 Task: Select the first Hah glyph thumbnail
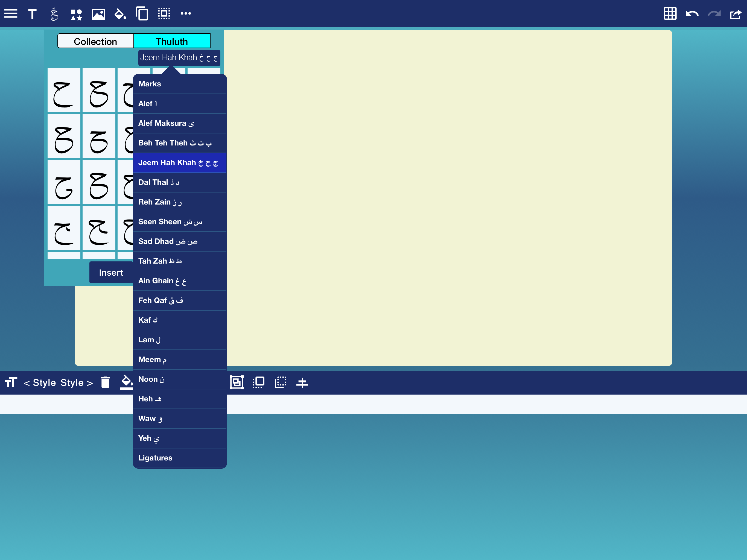coord(64,91)
